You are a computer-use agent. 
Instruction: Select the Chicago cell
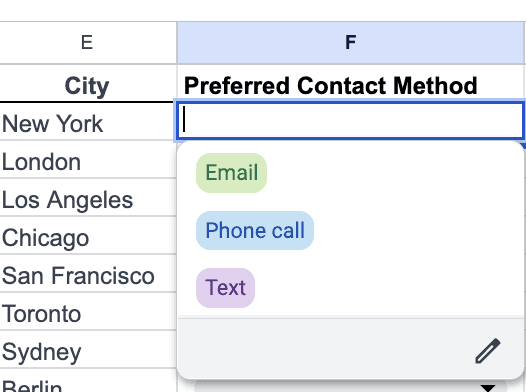[x=87, y=235]
